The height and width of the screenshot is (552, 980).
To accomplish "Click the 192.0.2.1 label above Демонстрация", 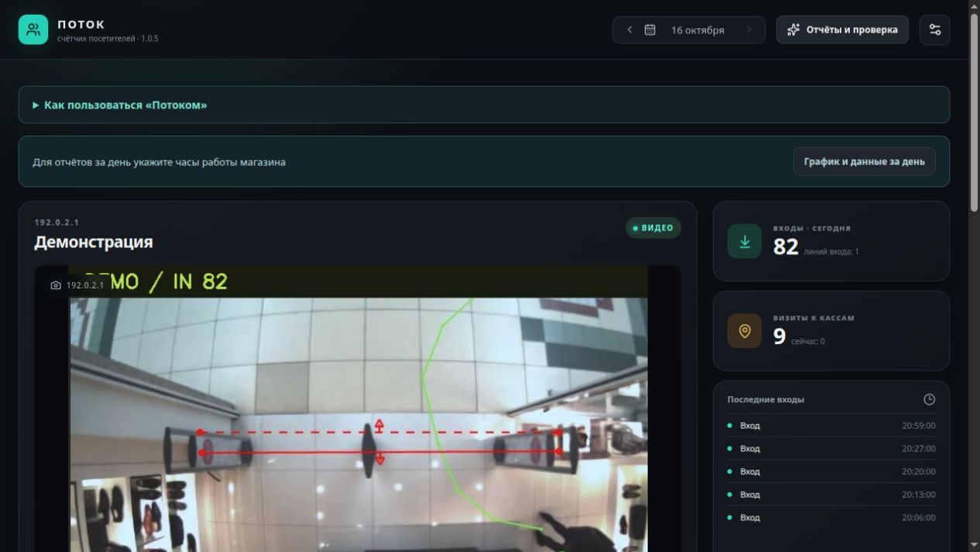I will coord(57,223).
